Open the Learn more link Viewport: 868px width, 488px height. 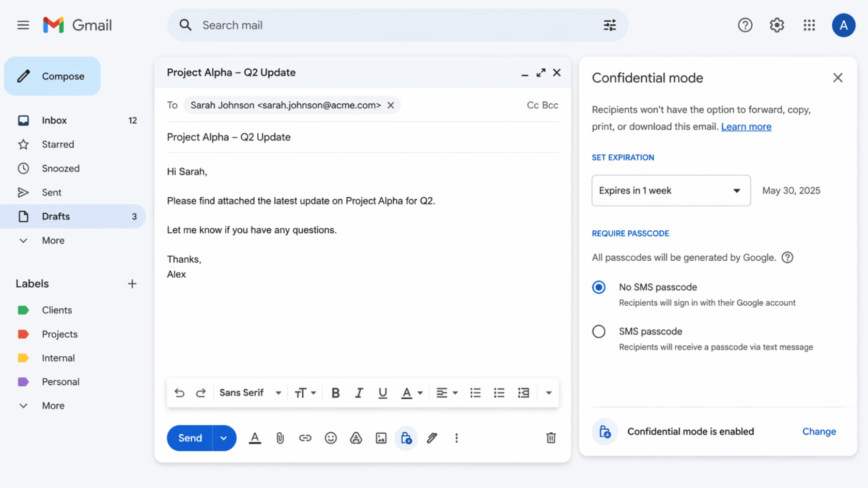point(746,127)
